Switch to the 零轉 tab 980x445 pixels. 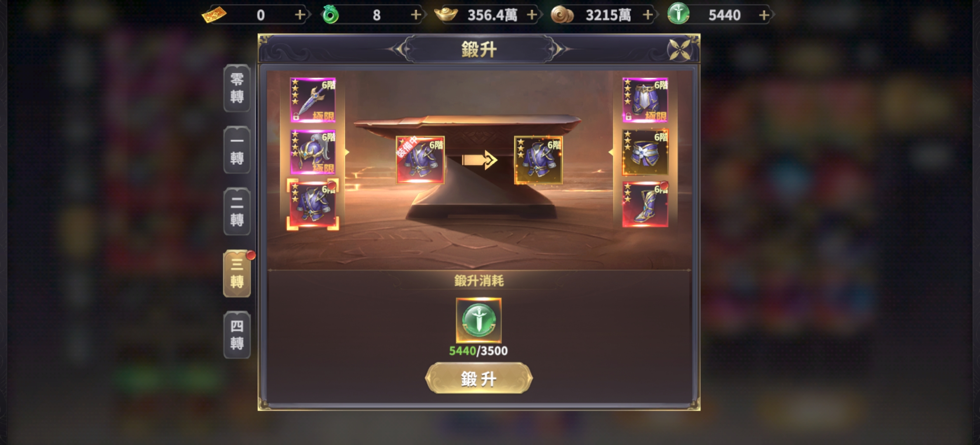[237, 88]
